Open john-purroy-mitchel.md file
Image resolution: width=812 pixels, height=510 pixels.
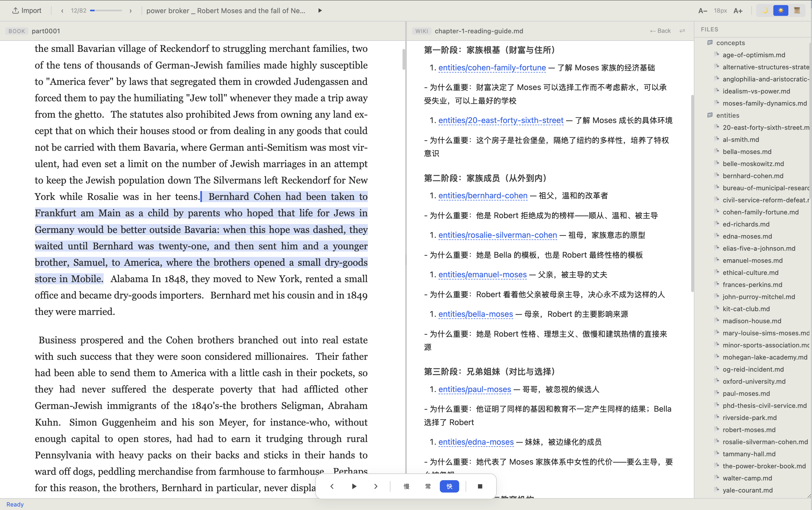point(758,297)
